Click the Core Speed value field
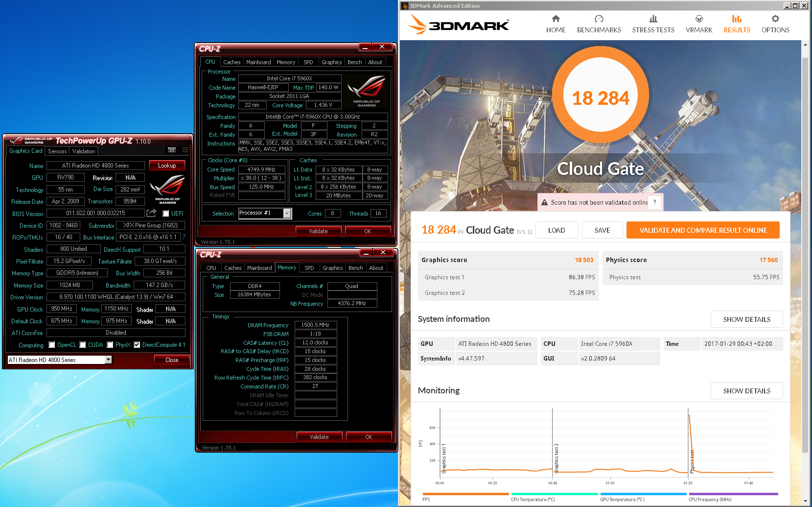The image size is (812, 507). click(x=262, y=169)
